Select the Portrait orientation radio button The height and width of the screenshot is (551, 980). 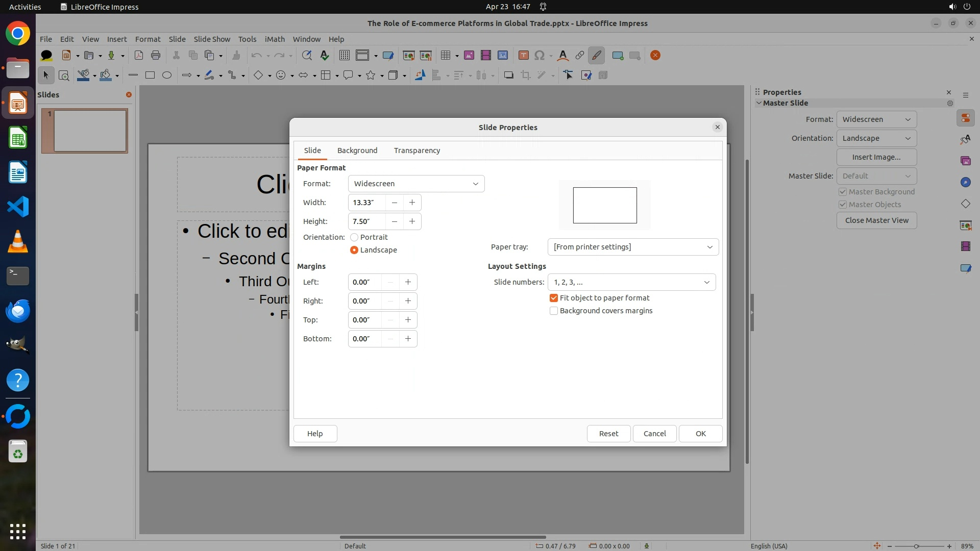coord(354,237)
